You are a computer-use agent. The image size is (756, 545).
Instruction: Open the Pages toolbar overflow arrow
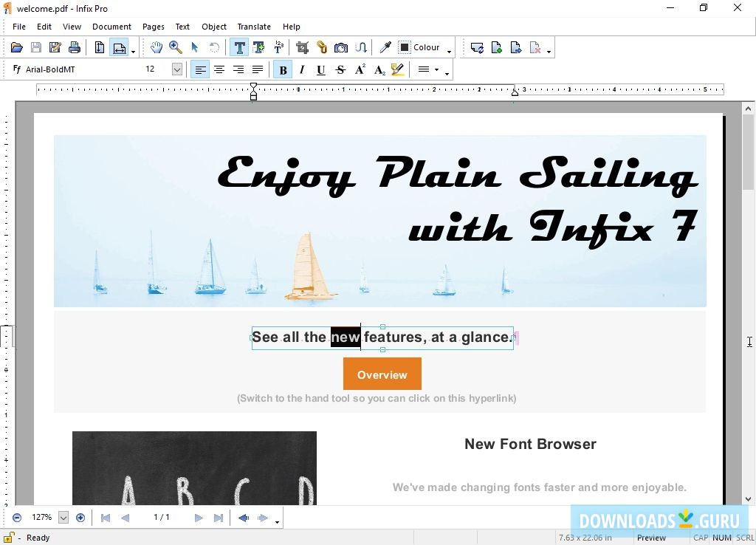(x=549, y=51)
